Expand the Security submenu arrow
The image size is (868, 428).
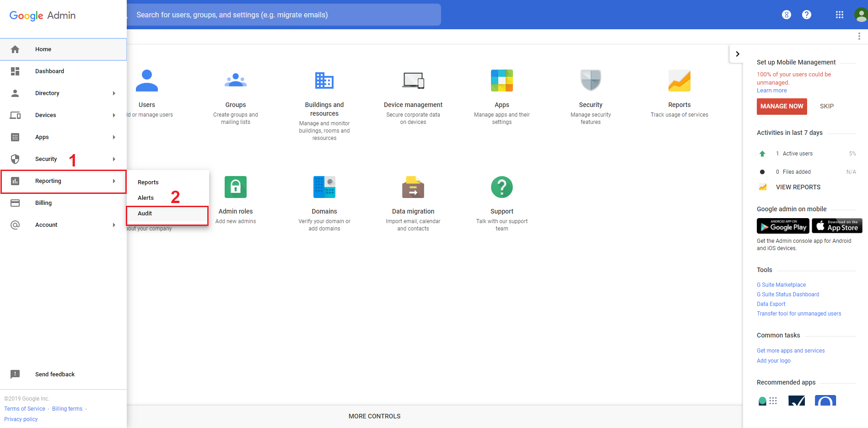[114, 159]
